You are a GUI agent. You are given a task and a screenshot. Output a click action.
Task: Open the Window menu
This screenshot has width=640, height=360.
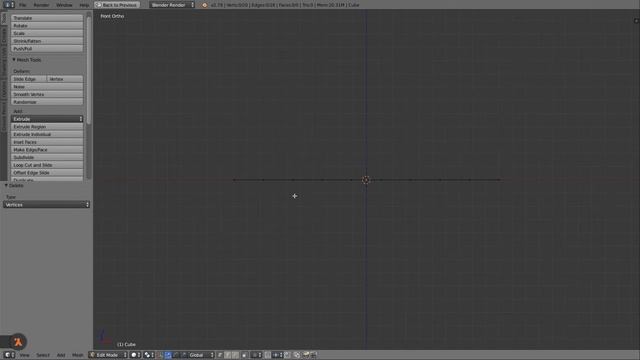[x=64, y=5]
